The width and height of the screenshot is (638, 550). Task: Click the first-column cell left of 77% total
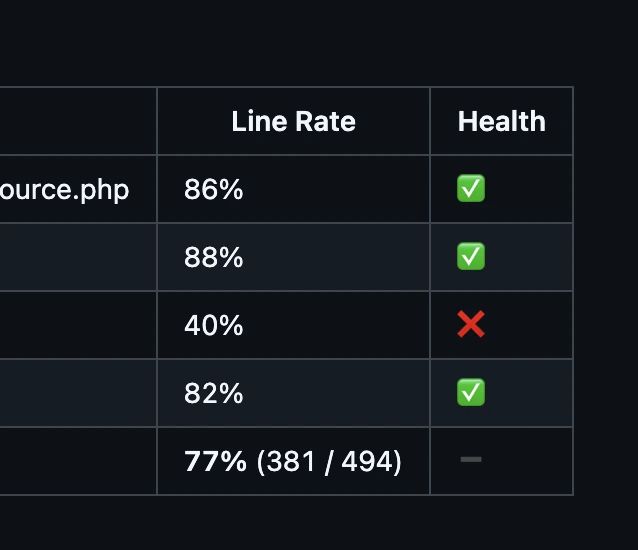pyautogui.click(x=78, y=461)
